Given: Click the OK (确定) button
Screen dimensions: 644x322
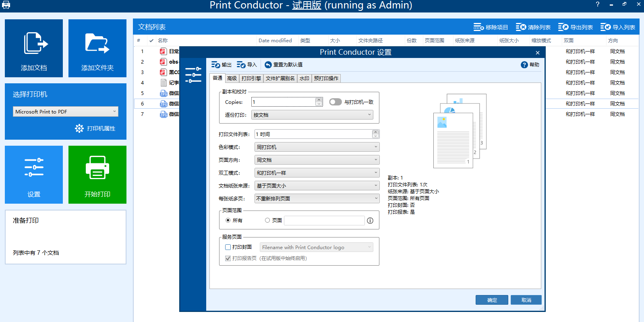Looking at the screenshot, I should (x=492, y=300).
